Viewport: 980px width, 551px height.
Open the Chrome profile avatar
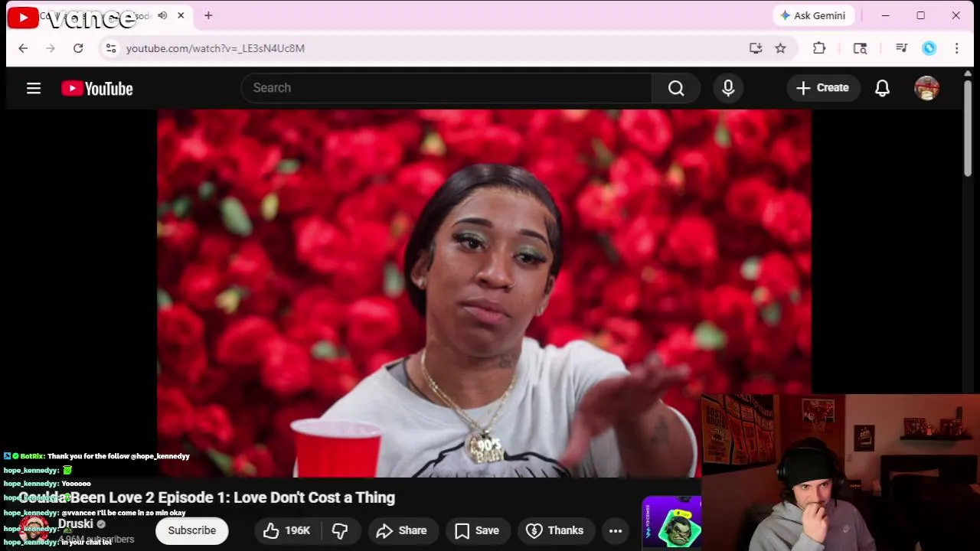coord(929,48)
